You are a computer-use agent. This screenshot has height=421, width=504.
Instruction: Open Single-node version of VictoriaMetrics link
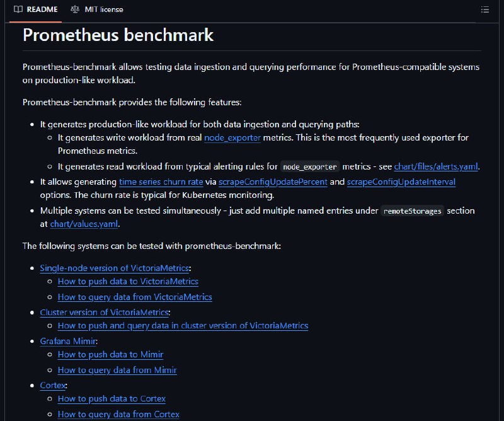(x=115, y=268)
